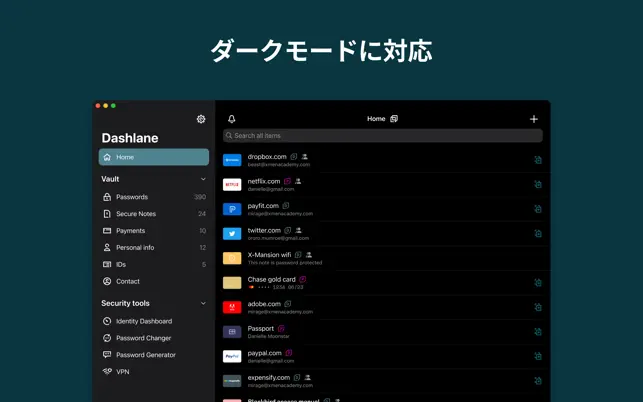Open the paypal.com entry
This screenshot has height=402, width=643.
point(383,356)
